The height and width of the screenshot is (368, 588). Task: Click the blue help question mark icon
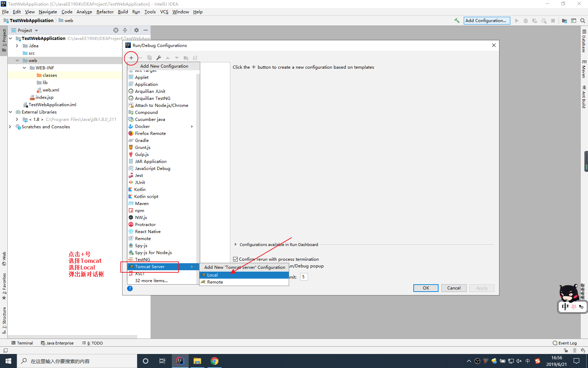(x=130, y=288)
